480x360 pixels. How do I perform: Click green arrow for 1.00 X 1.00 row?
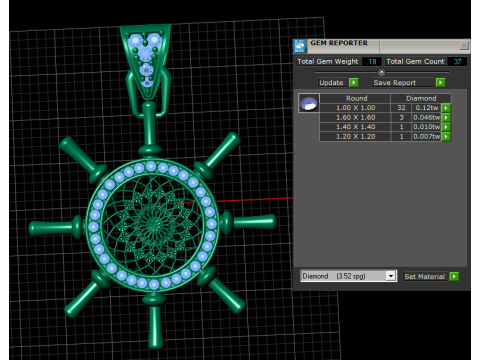[446, 108]
